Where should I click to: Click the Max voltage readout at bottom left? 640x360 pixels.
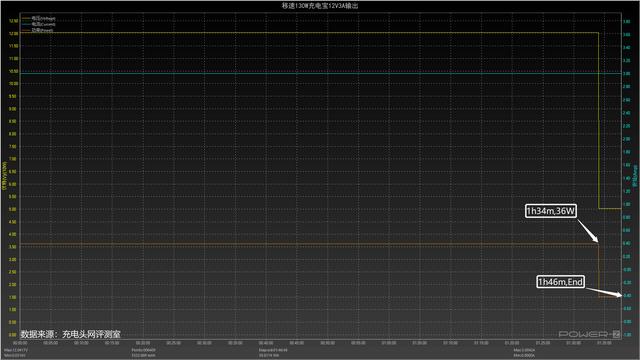tap(16, 350)
